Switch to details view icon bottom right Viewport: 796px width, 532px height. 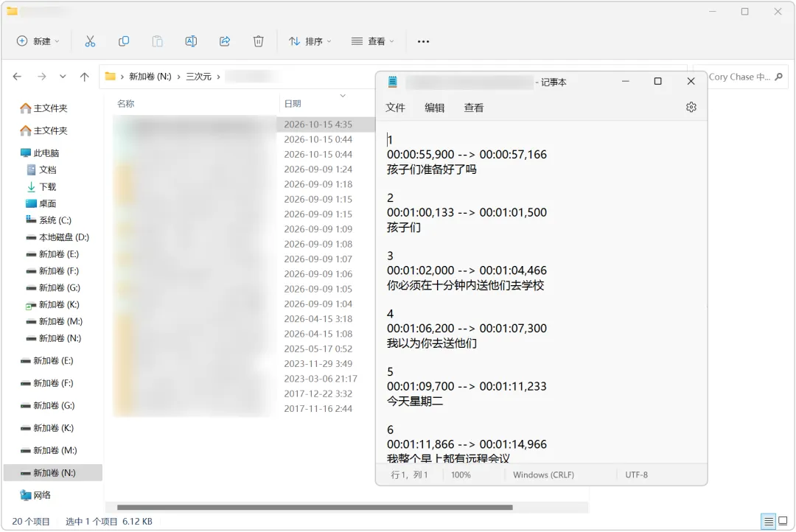point(769,522)
